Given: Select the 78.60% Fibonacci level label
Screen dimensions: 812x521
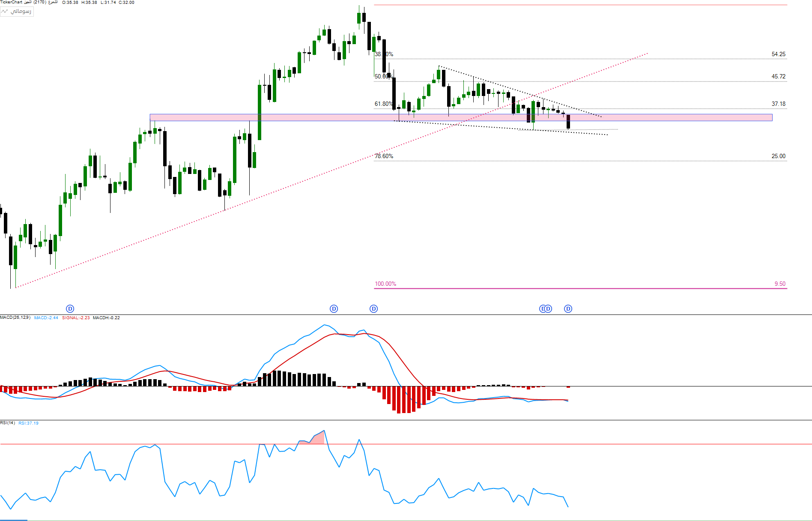Looking at the screenshot, I should click(x=384, y=156).
